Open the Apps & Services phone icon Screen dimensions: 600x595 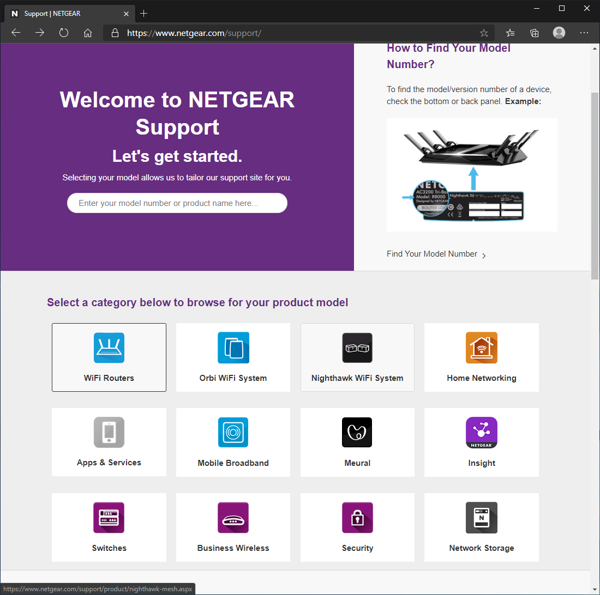[109, 432]
